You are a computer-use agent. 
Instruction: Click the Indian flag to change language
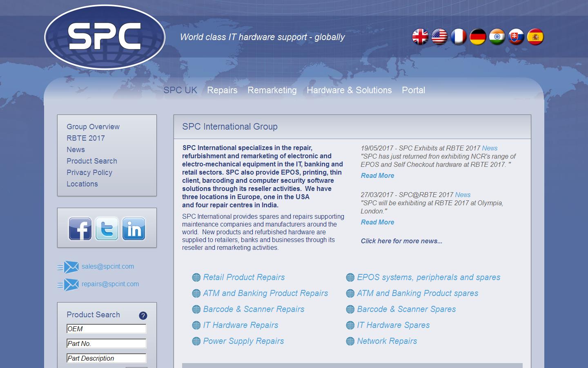click(497, 36)
